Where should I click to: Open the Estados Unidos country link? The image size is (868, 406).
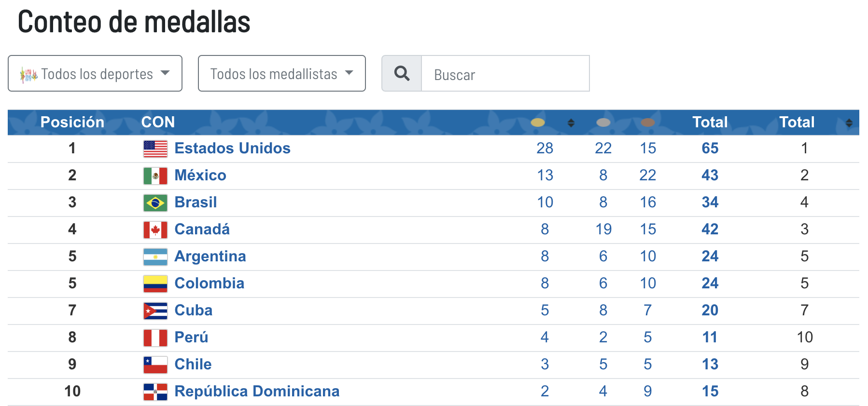coord(232,149)
